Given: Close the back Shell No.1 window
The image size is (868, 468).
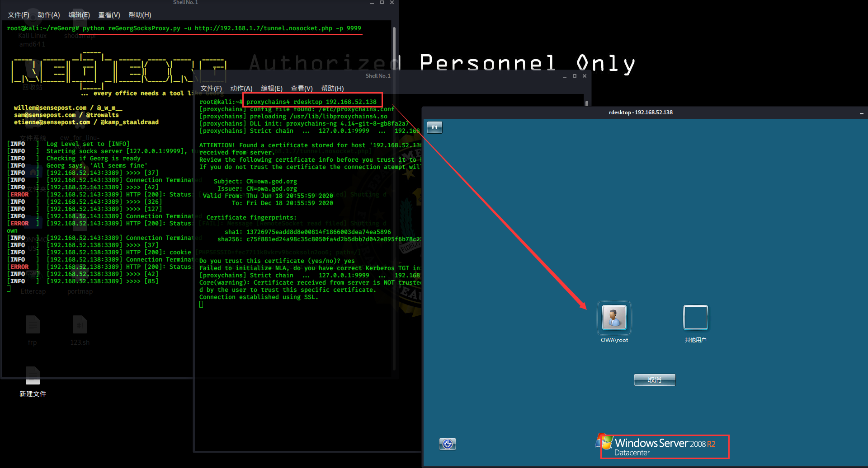Looking at the screenshot, I should coord(392,3).
